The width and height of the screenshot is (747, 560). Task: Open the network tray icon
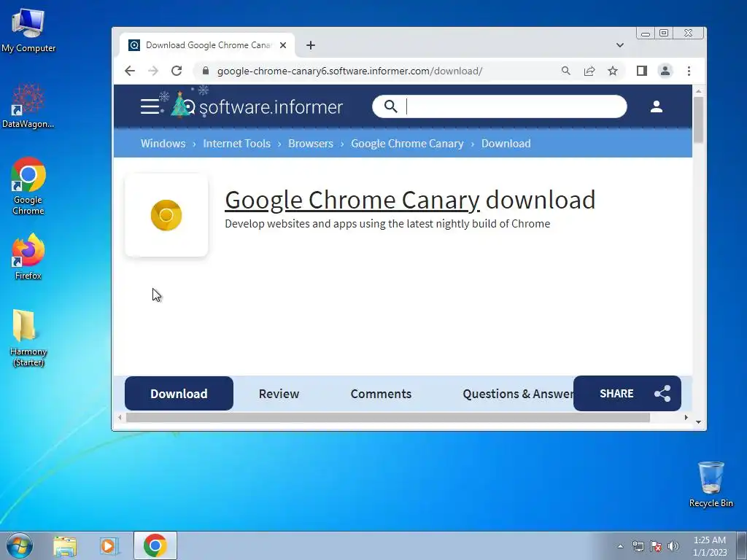click(x=638, y=546)
